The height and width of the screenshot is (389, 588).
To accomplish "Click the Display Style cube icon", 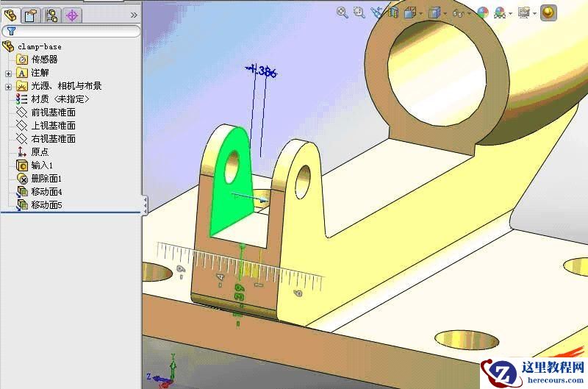I will [434, 13].
